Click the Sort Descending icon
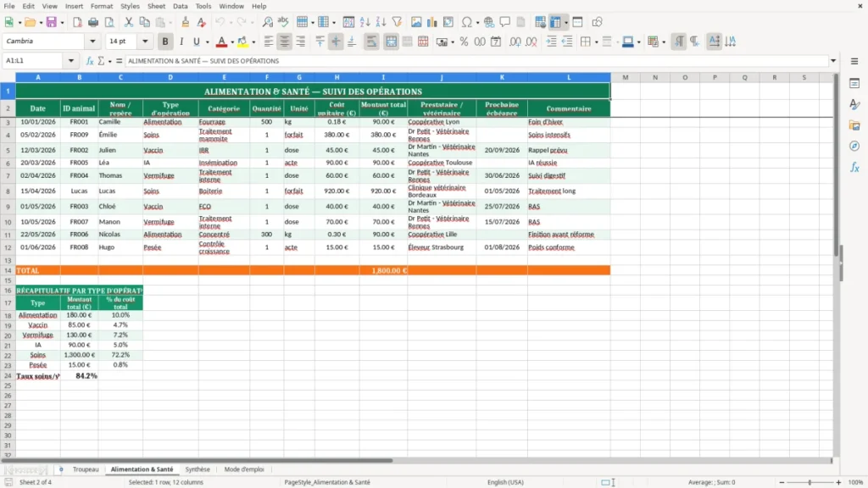The width and height of the screenshot is (868, 488). click(x=381, y=22)
